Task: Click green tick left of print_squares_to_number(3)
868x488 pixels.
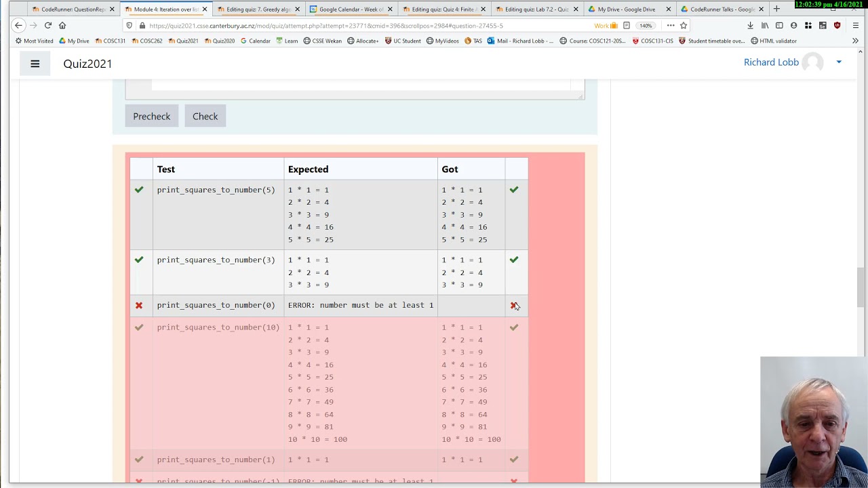Action: click(x=139, y=260)
